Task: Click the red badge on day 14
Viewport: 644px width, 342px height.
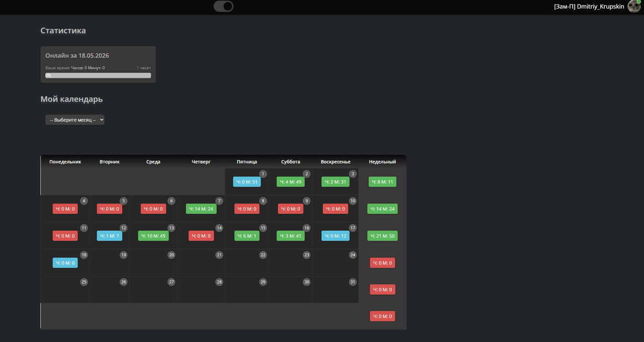Action: [201, 235]
